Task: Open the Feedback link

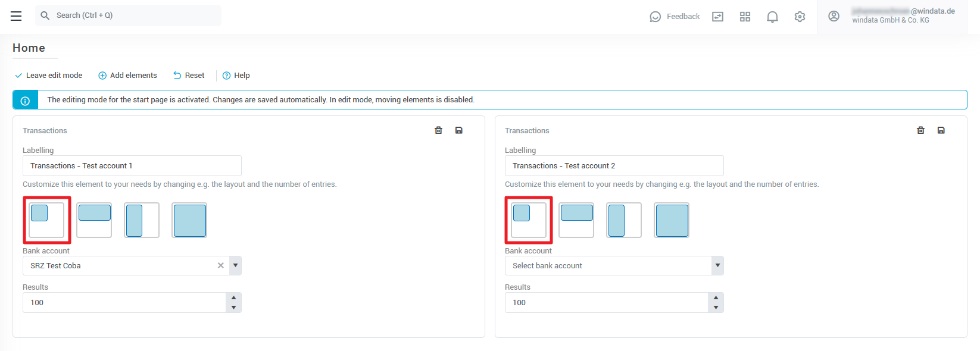Action: [675, 17]
